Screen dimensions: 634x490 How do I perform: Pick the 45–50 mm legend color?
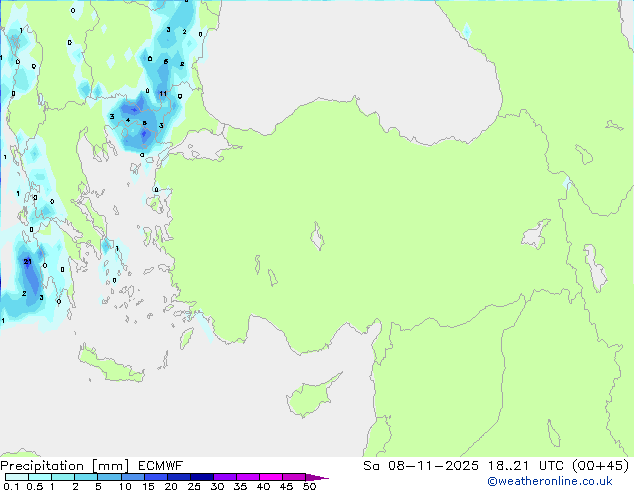[x=294, y=477]
